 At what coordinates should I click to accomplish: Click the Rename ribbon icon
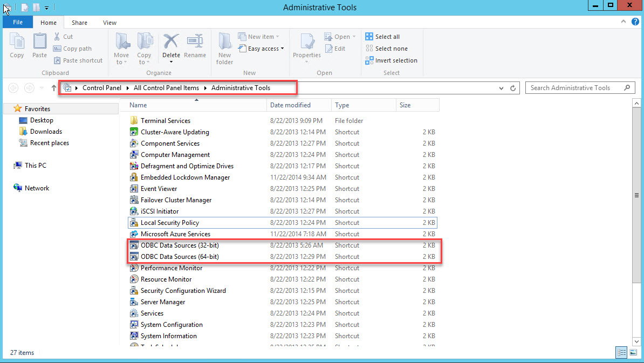[195, 42]
